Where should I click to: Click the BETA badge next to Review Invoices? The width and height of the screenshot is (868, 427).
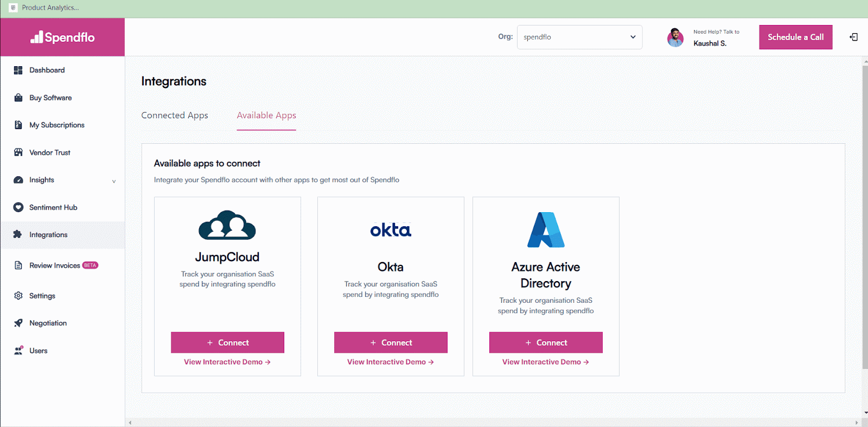pyautogui.click(x=90, y=265)
